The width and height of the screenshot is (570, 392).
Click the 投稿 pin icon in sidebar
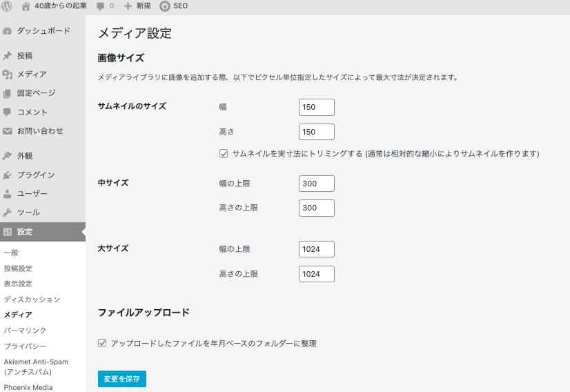click(x=8, y=56)
